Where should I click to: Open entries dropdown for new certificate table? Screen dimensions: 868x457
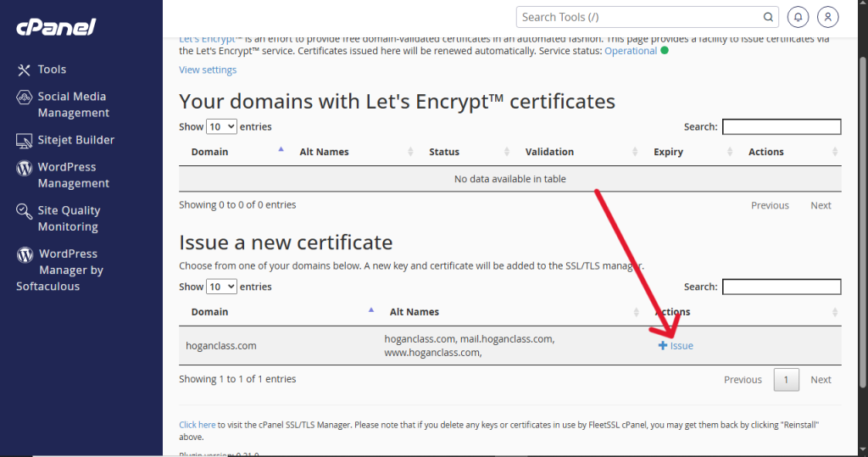point(221,287)
